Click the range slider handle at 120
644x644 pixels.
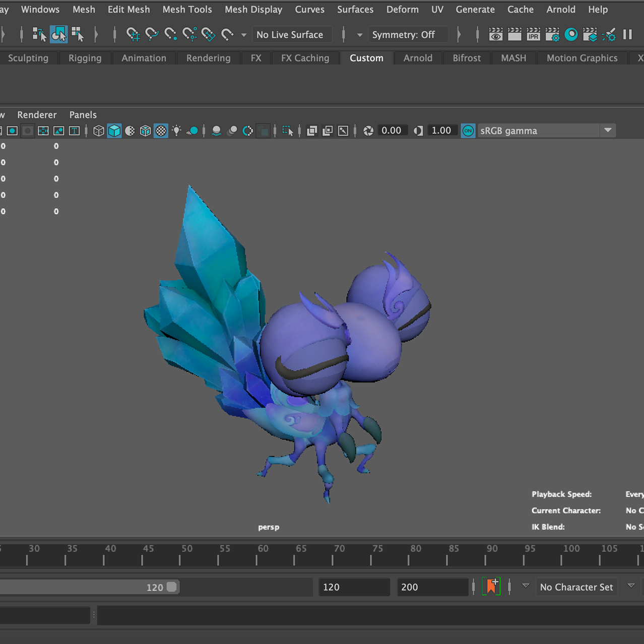(172, 587)
